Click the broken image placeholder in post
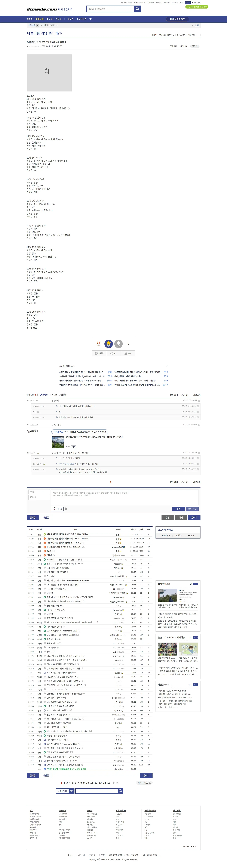The image size is (227, 868). [49, 72]
